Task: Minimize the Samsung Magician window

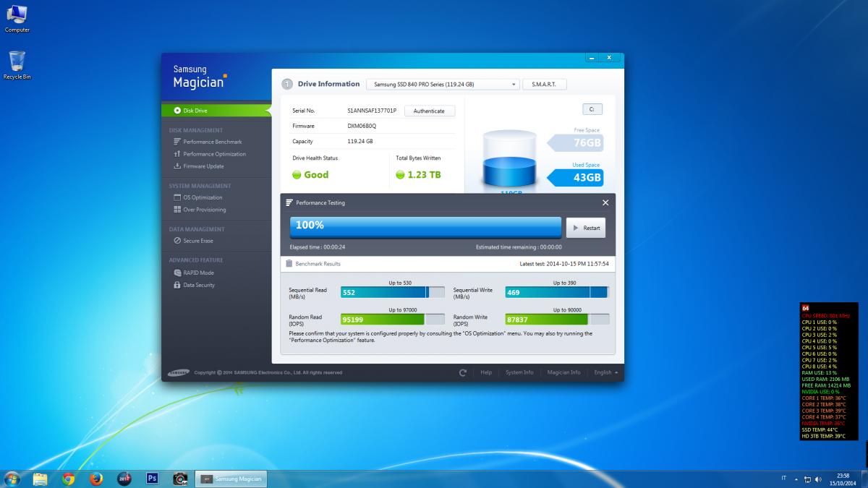Action: point(592,57)
